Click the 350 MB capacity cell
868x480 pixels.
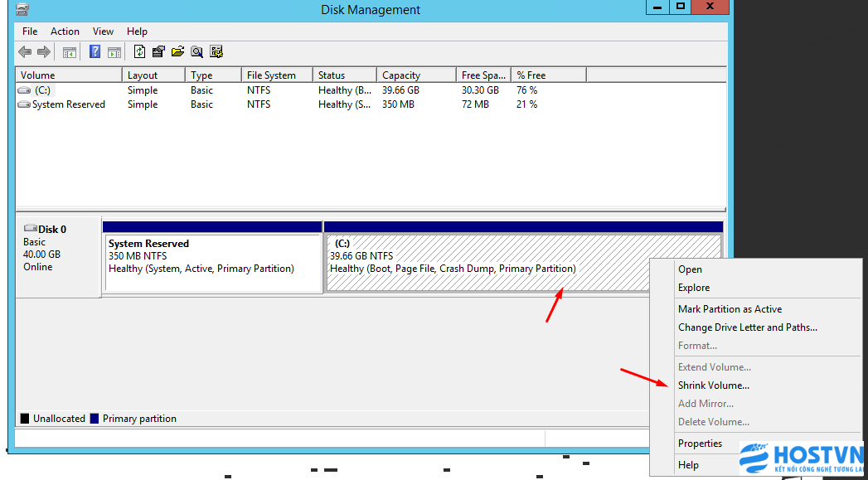click(x=398, y=104)
